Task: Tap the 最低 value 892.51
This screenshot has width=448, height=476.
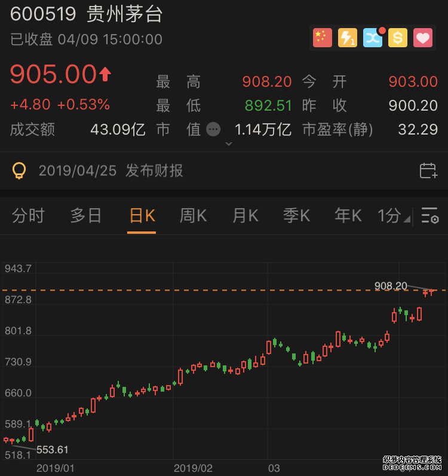Action: [x=268, y=106]
